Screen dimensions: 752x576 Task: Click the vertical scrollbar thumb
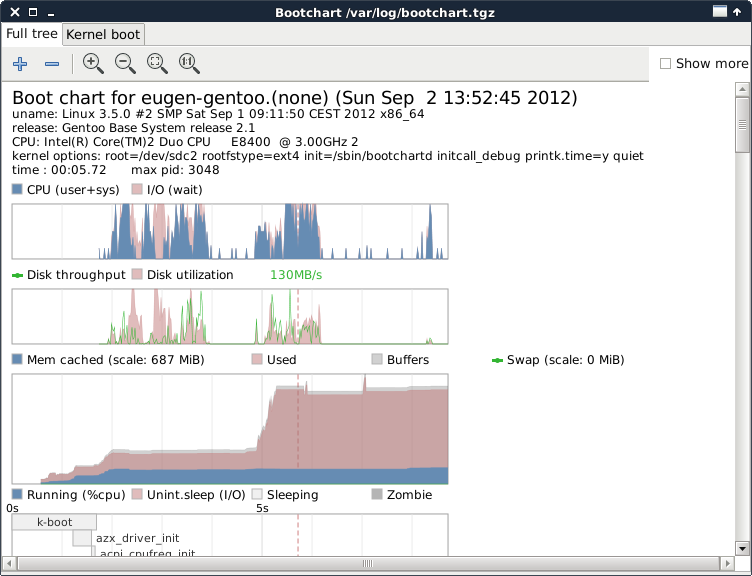tap(742, 125)
